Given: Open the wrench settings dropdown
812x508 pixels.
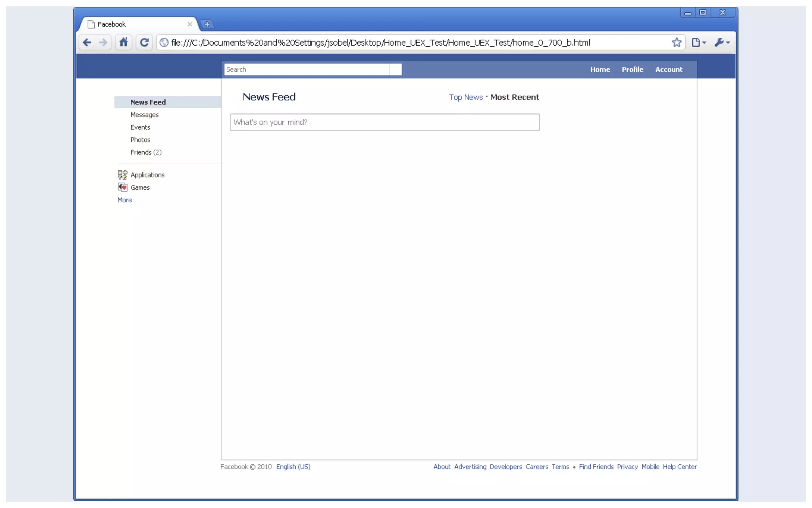Looking at the screenshot, I should click(722, 42).
